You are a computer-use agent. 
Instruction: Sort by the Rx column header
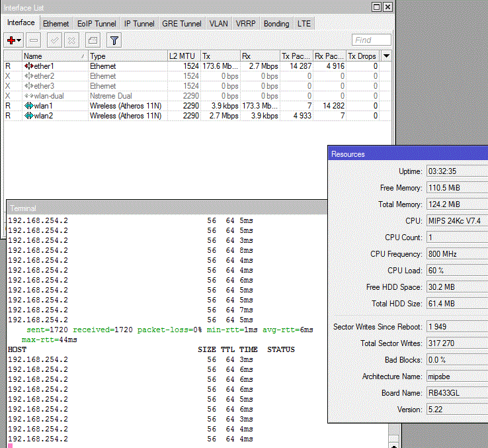click(x=260, y=56)
